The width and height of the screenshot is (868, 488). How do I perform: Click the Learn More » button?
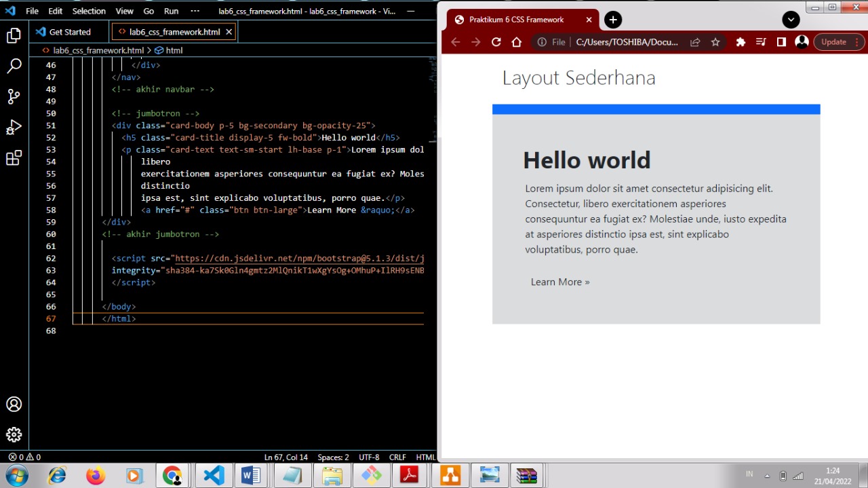tap(560, 282)
